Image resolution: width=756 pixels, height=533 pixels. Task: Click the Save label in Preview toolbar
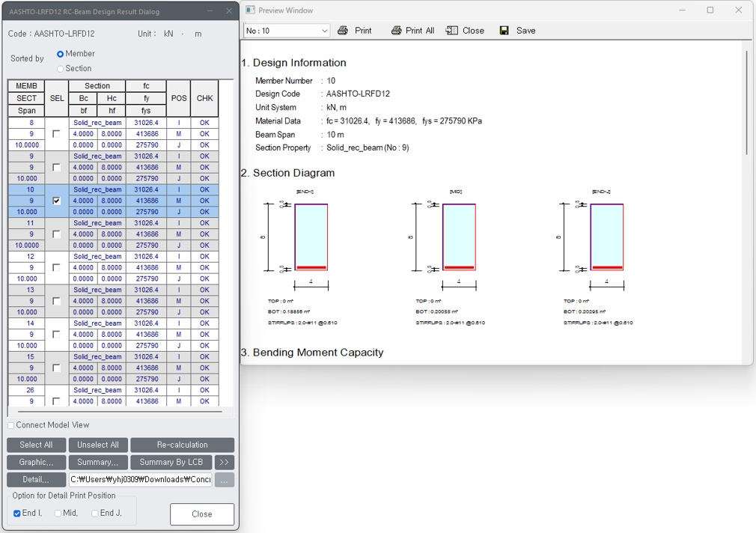(526, 31)
